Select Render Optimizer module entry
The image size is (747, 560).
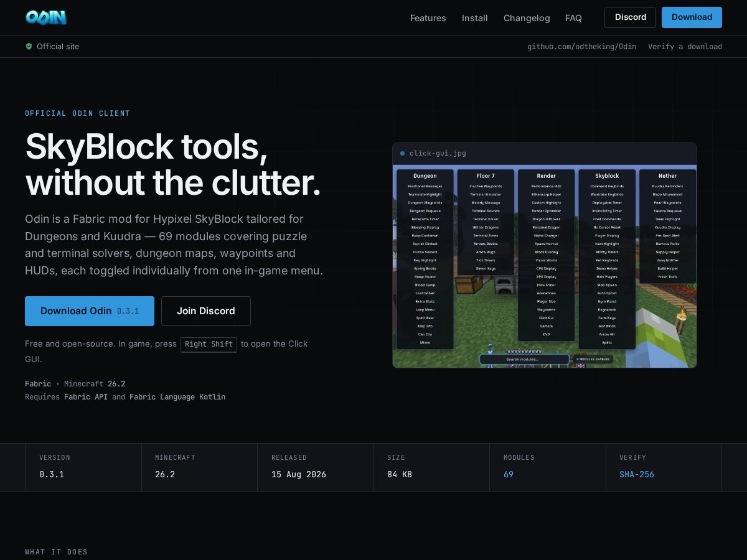pyautogui.click(x=546, y=211)
